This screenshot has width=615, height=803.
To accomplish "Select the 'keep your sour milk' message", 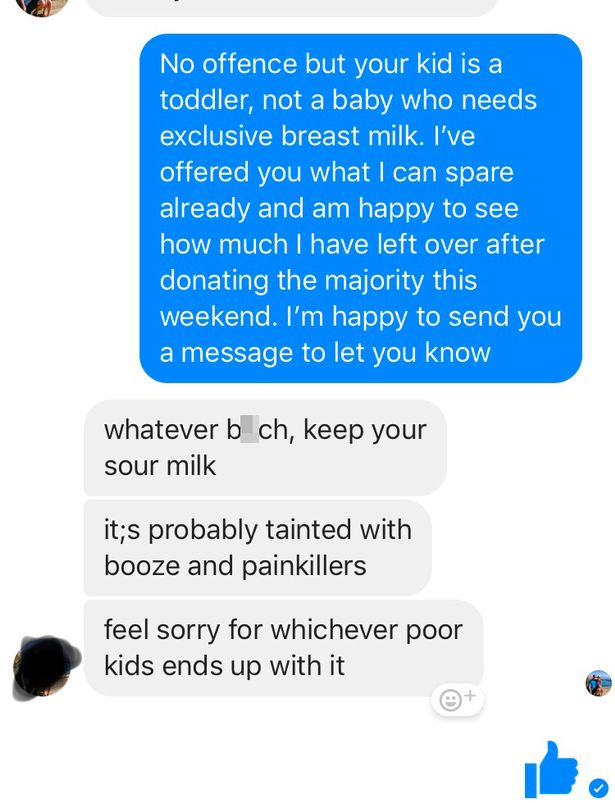I will (265, 448).
